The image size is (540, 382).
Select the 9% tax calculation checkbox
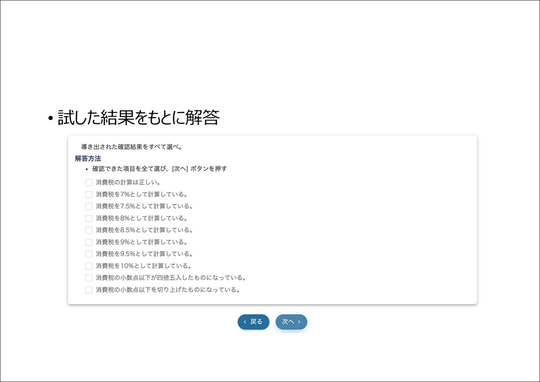89,242
